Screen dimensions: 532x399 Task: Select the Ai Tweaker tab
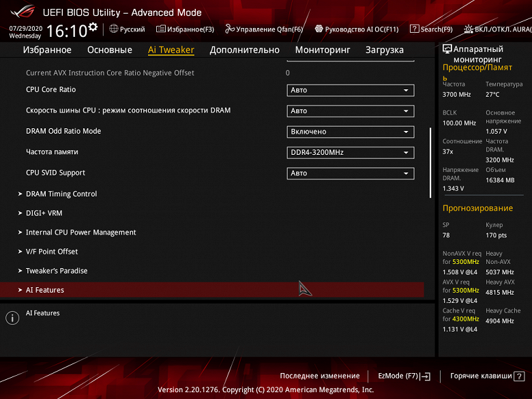point(171,50)
